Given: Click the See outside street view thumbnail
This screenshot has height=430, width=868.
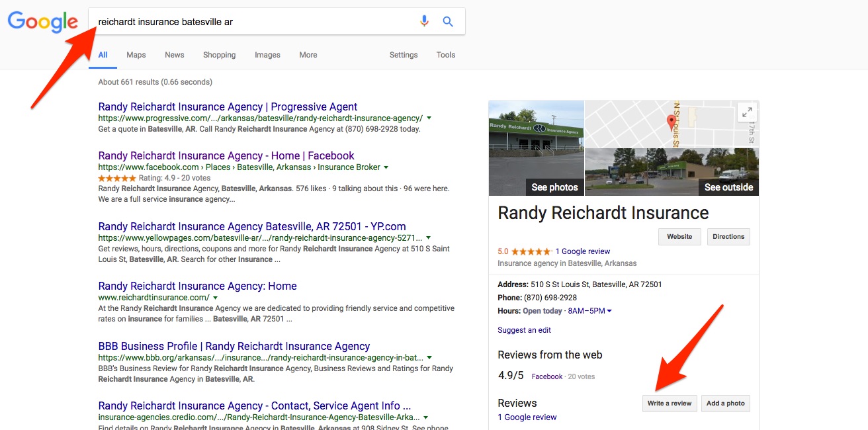Looking at the screenshot, I should coord(672,172).
